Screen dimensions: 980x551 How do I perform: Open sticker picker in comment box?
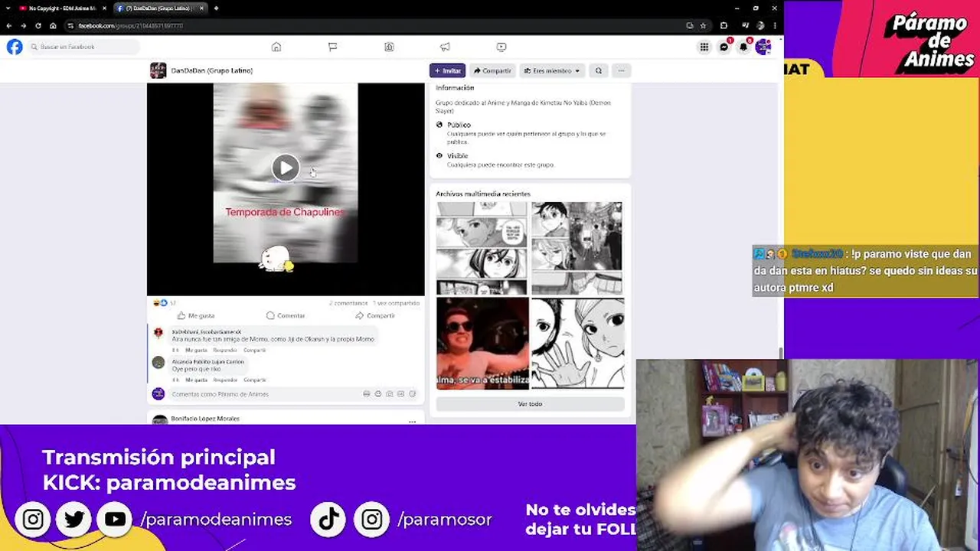[412, 394]
